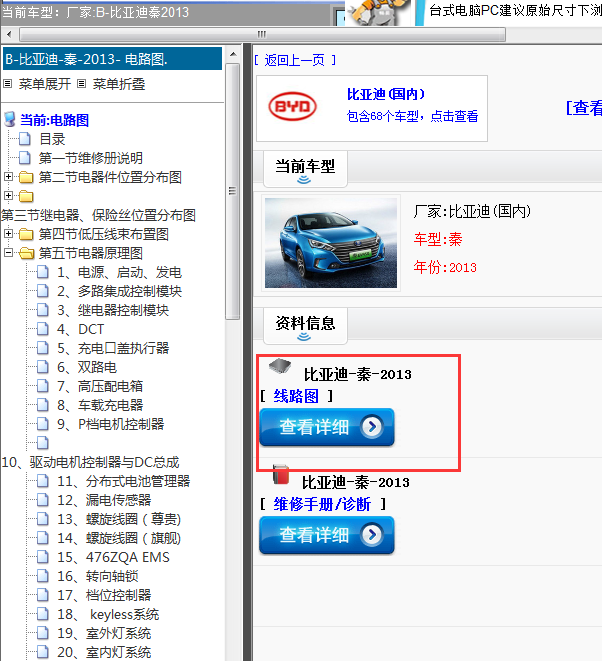602x661 pixels.
Task: Collapse the 第五节电器原理图 node
Action: pos(8,253)
